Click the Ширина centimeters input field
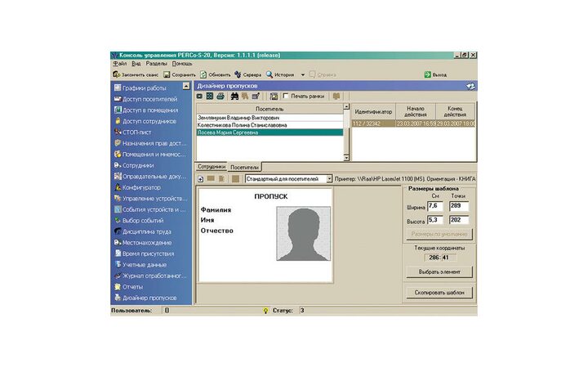The width and height of the screenshot is (588, 368). click(x=434, y=206)
